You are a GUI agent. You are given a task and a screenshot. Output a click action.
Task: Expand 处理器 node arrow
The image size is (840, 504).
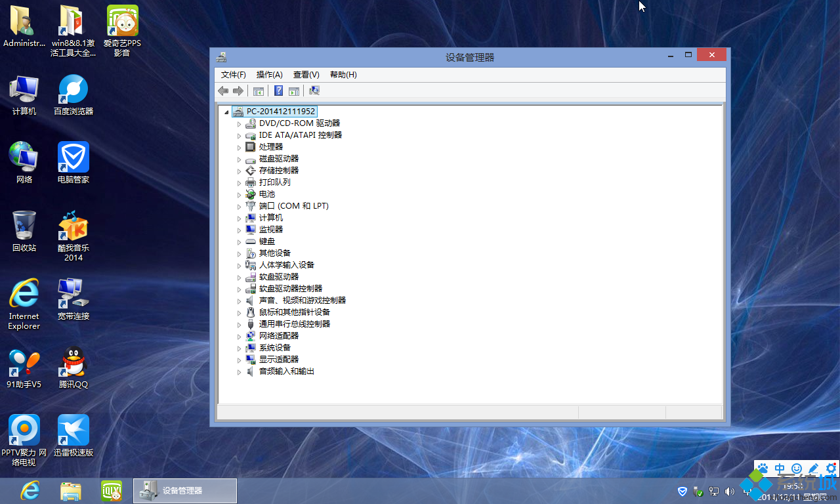(x=240, y=148)
